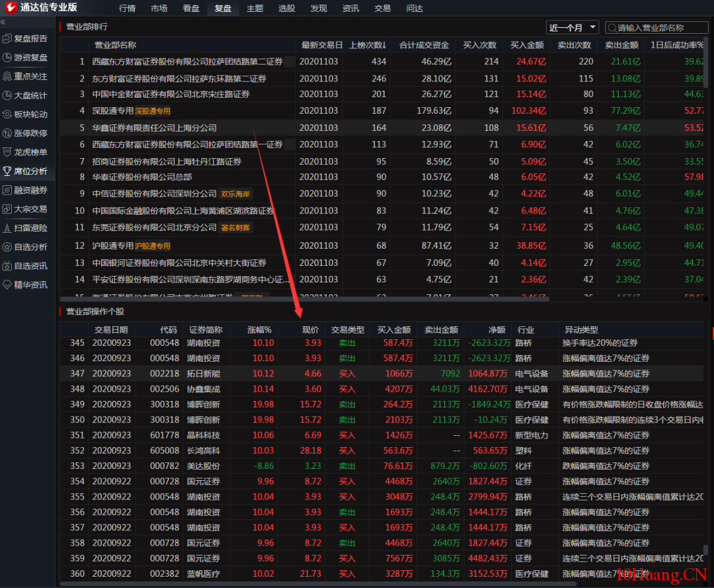Sort by 上榜次数 column header
This screenshot has width=714, height=588.
(368, 45)
